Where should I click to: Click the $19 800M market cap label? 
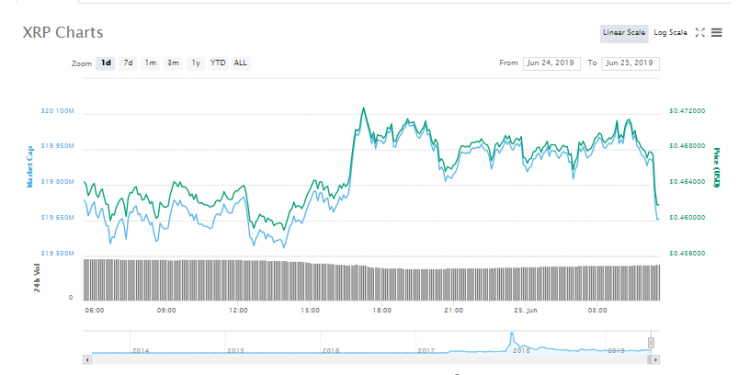[x=57, y=182]
